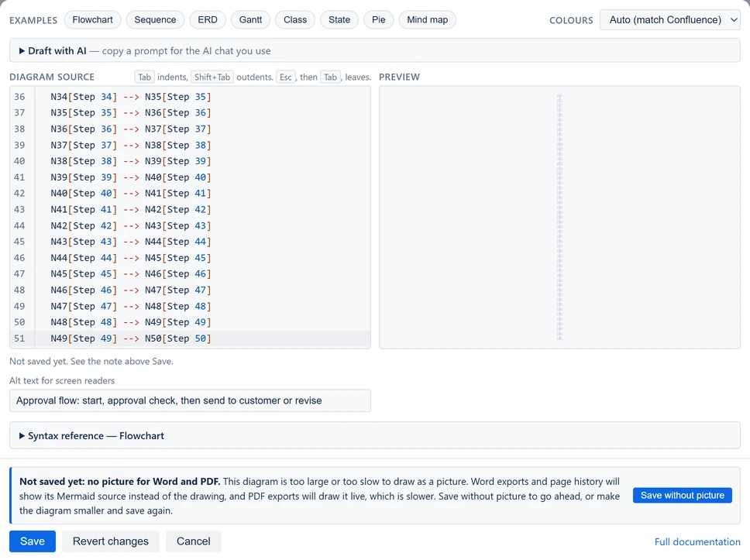The height and width of the screenshot is (560, 750).
Task: Insert the Sequence example diagram
Action: [155, 19]
